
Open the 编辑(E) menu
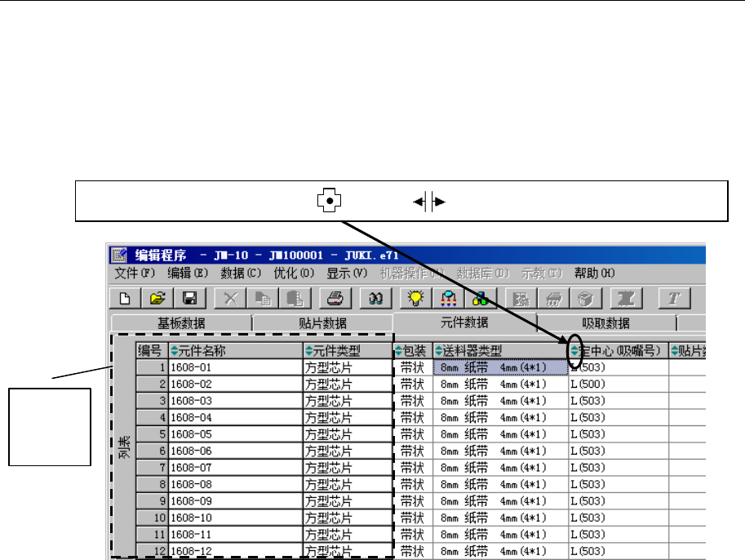point(188,273)
